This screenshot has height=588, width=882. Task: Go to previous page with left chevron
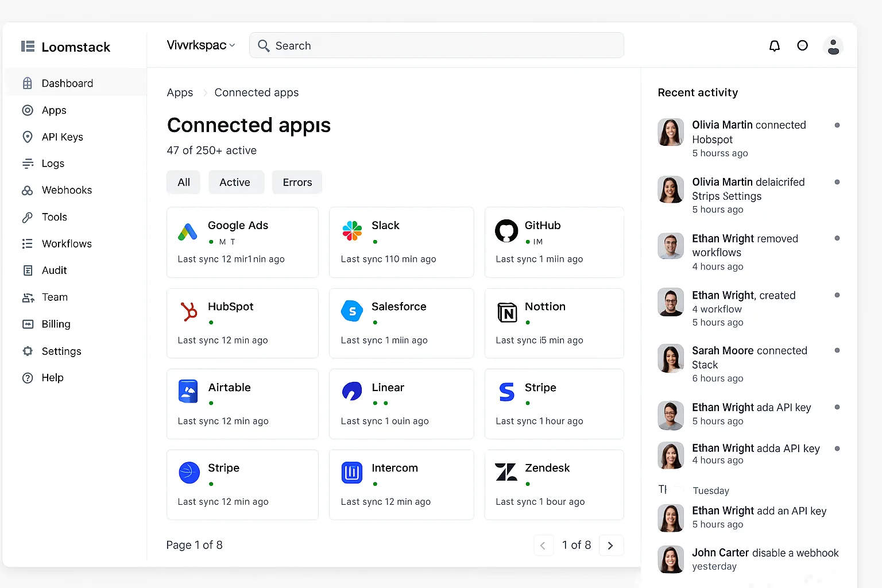[x=543, y=546]
